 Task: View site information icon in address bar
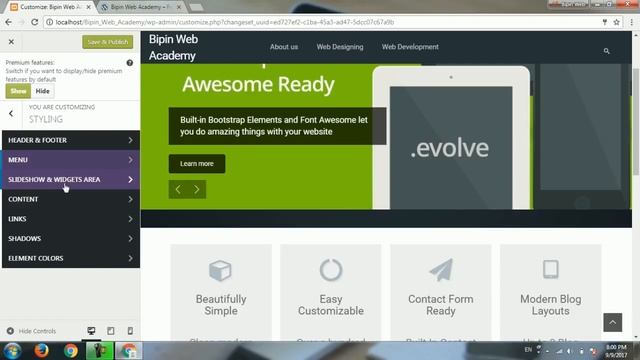49,22
